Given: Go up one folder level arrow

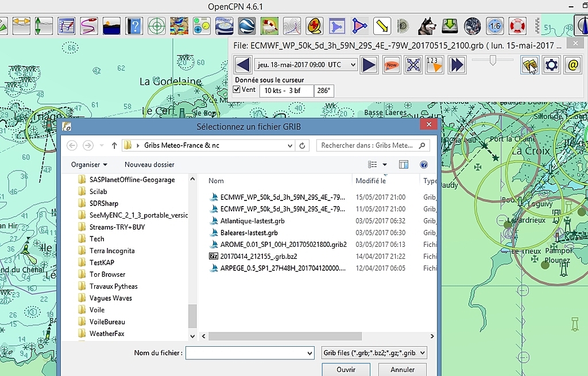Looking at the screenshot, I should click(114, 145).
